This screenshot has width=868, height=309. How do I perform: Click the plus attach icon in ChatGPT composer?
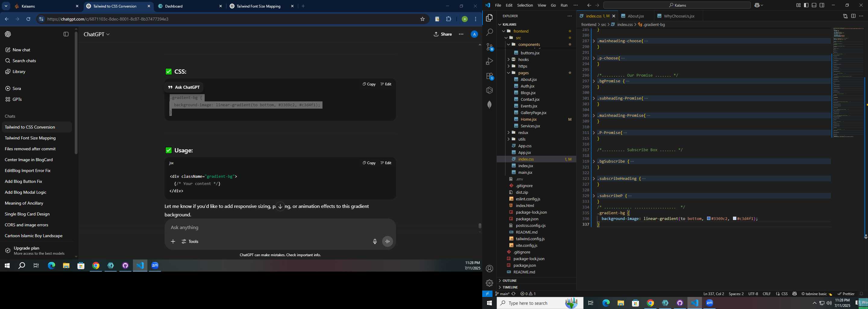[x=173, y=241]
